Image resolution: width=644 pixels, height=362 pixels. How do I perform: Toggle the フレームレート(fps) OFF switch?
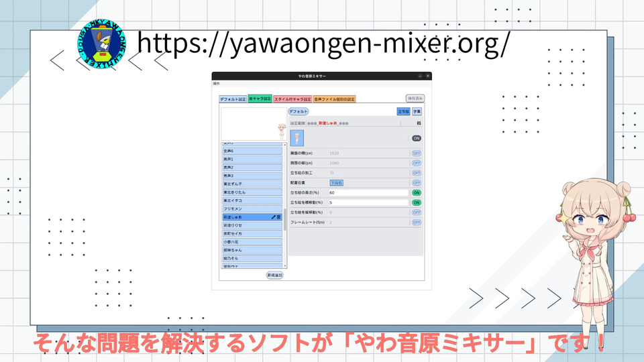[x=417, y=222]
